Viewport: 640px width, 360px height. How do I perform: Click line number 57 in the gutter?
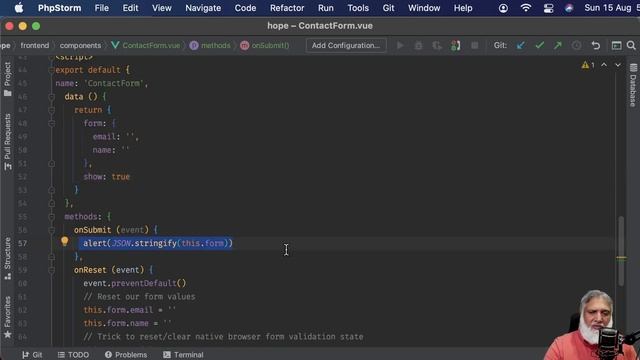(22, 243)
